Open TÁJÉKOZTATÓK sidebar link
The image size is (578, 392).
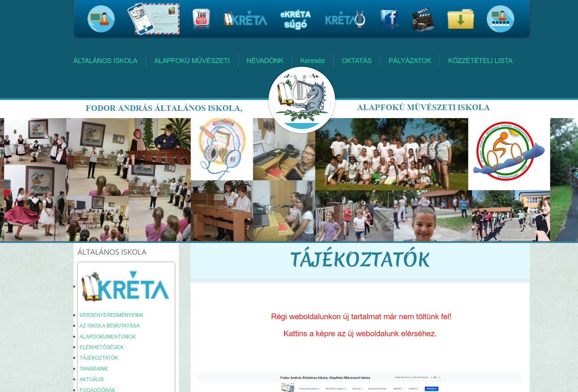click(x=99, y=358)
